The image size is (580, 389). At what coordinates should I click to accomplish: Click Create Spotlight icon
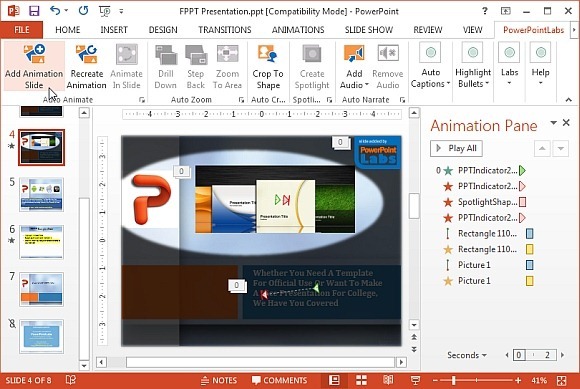[312, 54]
